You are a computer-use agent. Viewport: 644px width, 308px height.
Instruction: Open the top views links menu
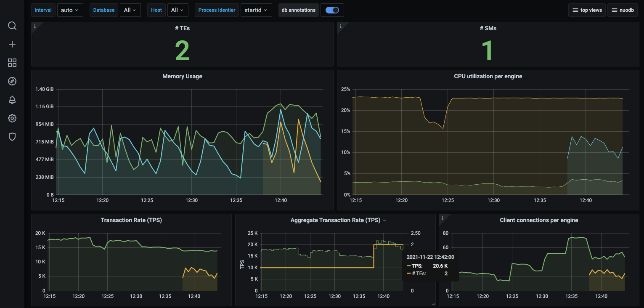[x=587, y=10]
